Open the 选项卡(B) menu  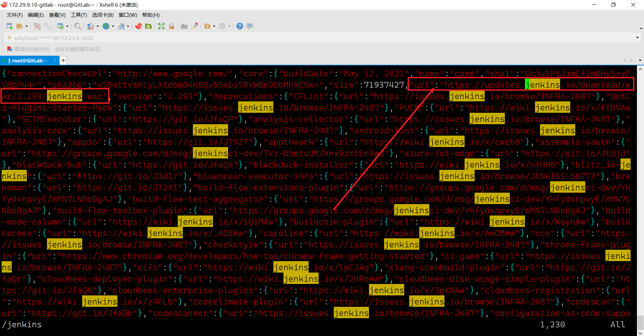pyautogui.click(x=103, y=15)
